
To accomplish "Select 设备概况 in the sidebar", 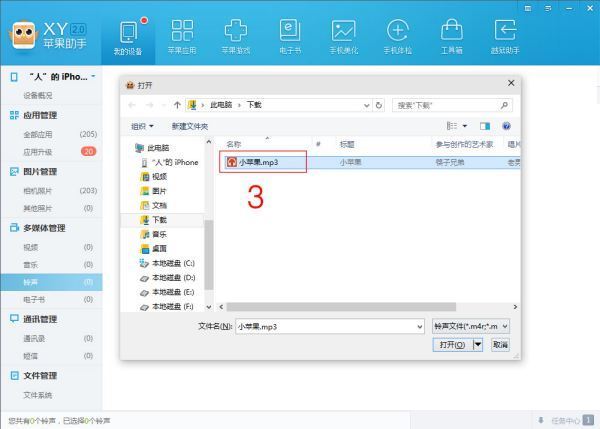I will (38, 95).
